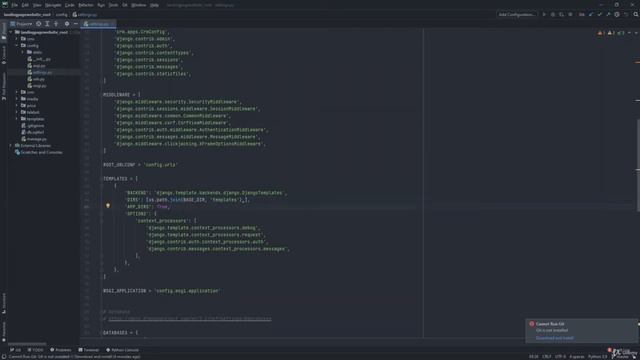Open the File menu
Image resolution: width=640 pixels, height=360 pixels.
click(x=15, y=5)
